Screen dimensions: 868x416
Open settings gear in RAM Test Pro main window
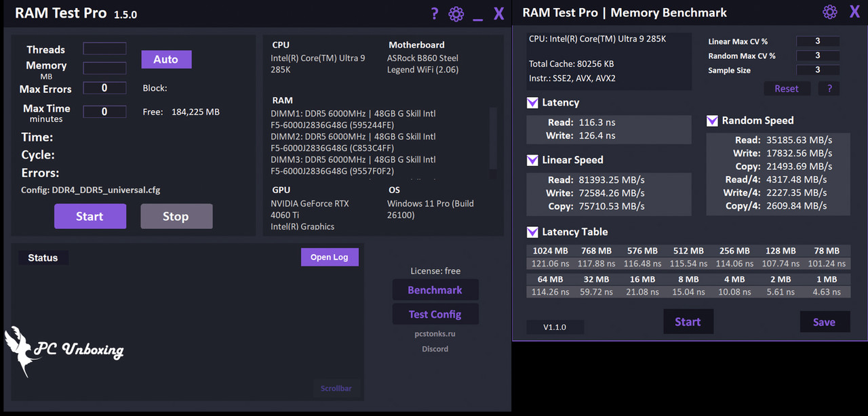coord(456,14)
